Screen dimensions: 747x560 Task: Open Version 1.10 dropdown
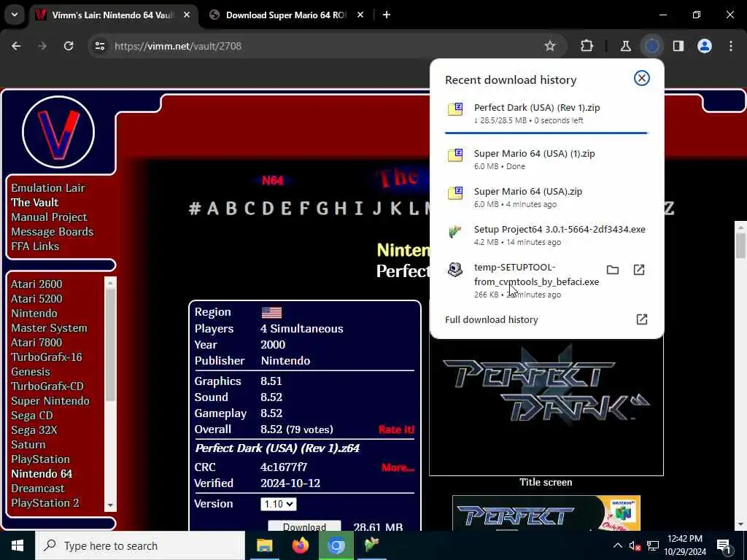tap(278, 504)
